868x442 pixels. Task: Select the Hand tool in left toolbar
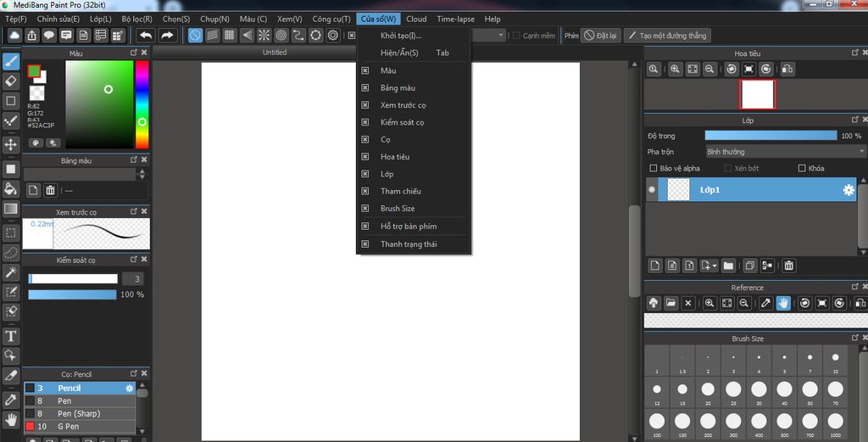pyautogui.click(x=11, y=419)
